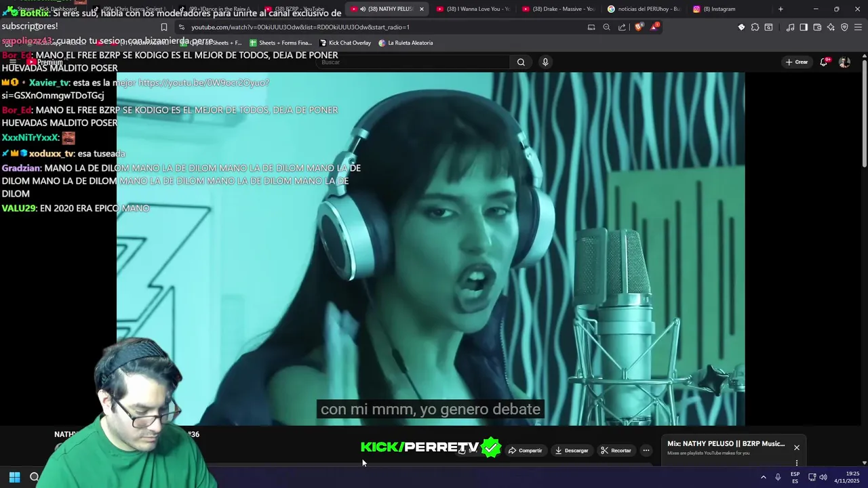Click the Mix: NATHY PELUSO || BZRP Music title
Image resolution: width=868 pixels, height=488 pixels.
click(x=726, y=444)
